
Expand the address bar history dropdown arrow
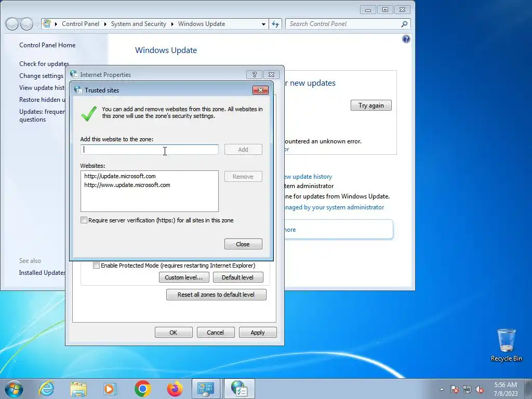click(263, 24)
